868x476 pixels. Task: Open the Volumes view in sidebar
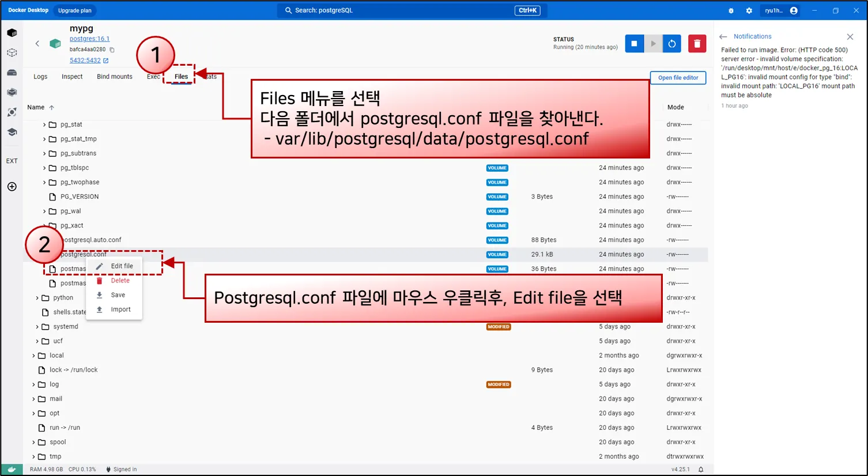[x=12, y=73]
